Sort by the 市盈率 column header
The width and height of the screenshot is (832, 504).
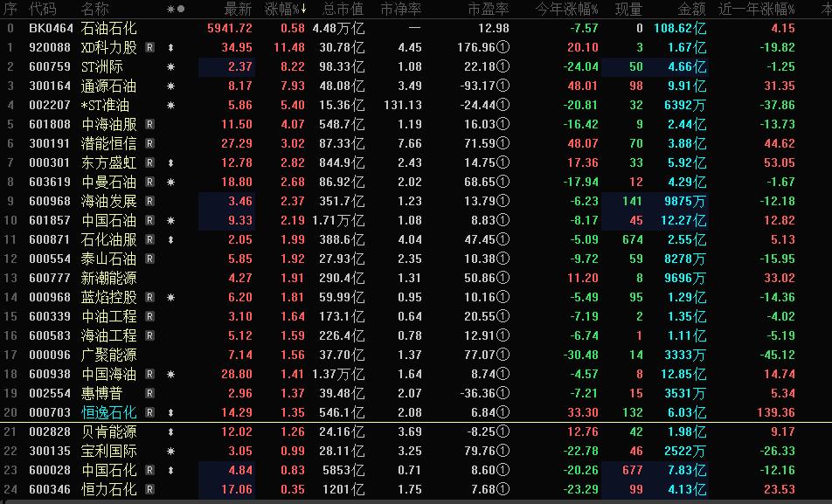tap(489, 9)
